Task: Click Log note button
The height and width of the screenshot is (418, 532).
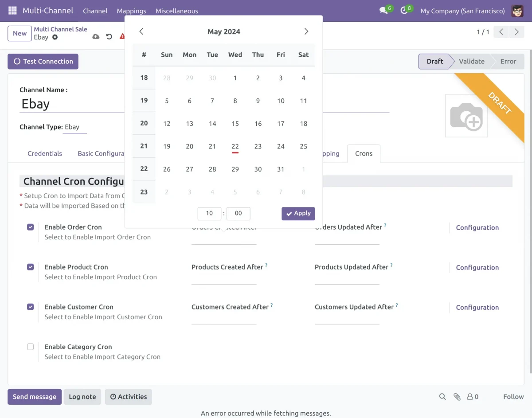Action: click(x=82, y=397)
